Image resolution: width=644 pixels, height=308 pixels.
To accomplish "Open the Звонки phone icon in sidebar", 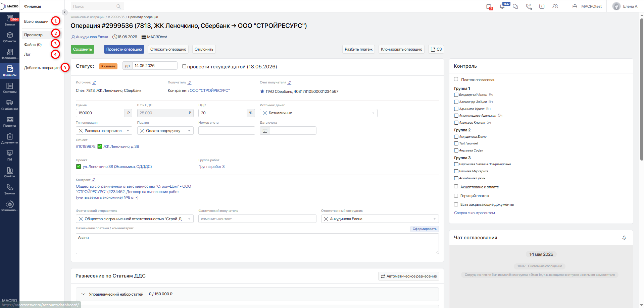I will (x=10, y=189).
